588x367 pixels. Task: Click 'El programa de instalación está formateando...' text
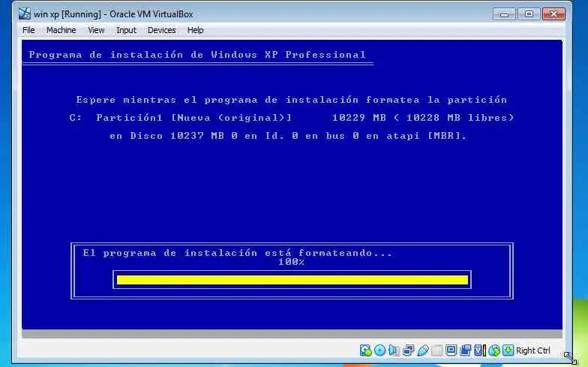237,253
